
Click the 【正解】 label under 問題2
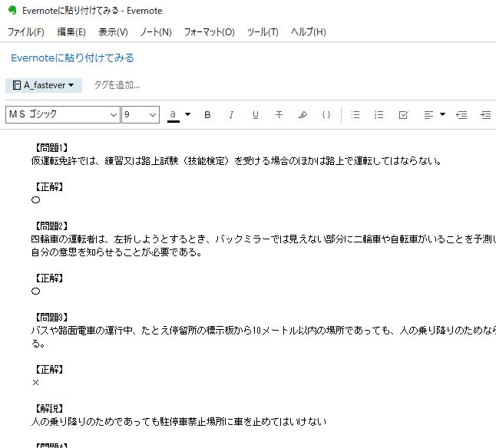(49, 278)
